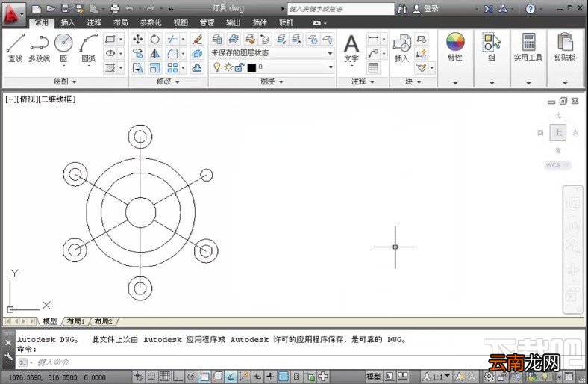Screen dimensions: 588x384
Task: Click the 插入 block Insert icon
Action: click(x=401, y=48)
